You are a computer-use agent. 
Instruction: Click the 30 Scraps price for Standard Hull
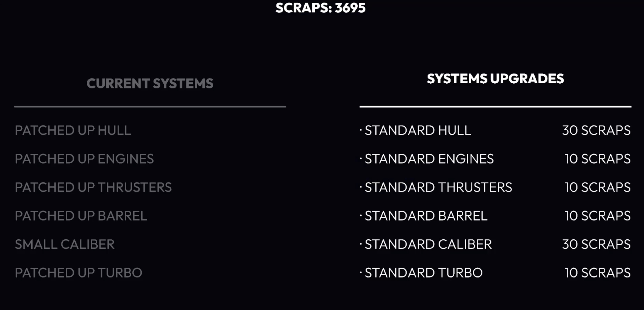[x=596, y=131]
